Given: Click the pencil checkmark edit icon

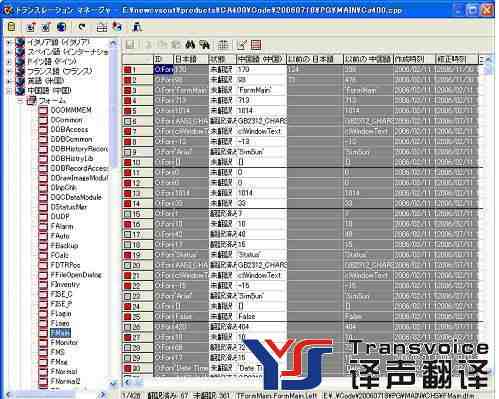Looking at the screenshot, I should [241, 44].
